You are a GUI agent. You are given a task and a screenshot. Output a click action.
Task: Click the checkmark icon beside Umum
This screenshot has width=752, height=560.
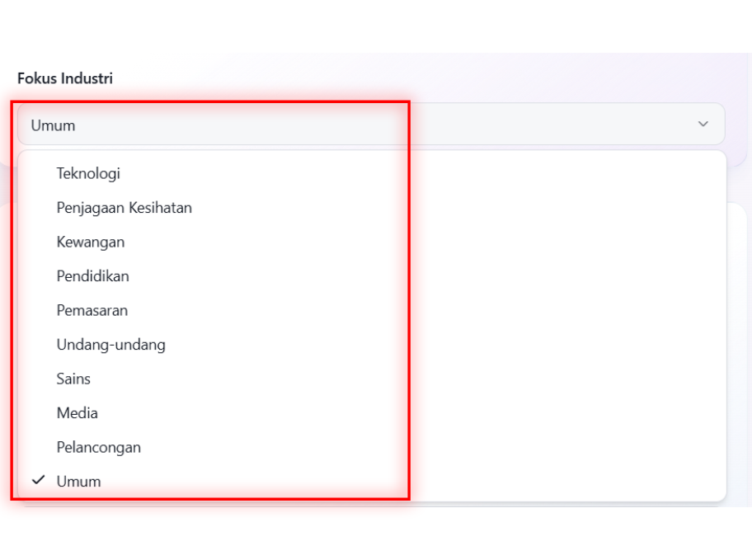38,480
